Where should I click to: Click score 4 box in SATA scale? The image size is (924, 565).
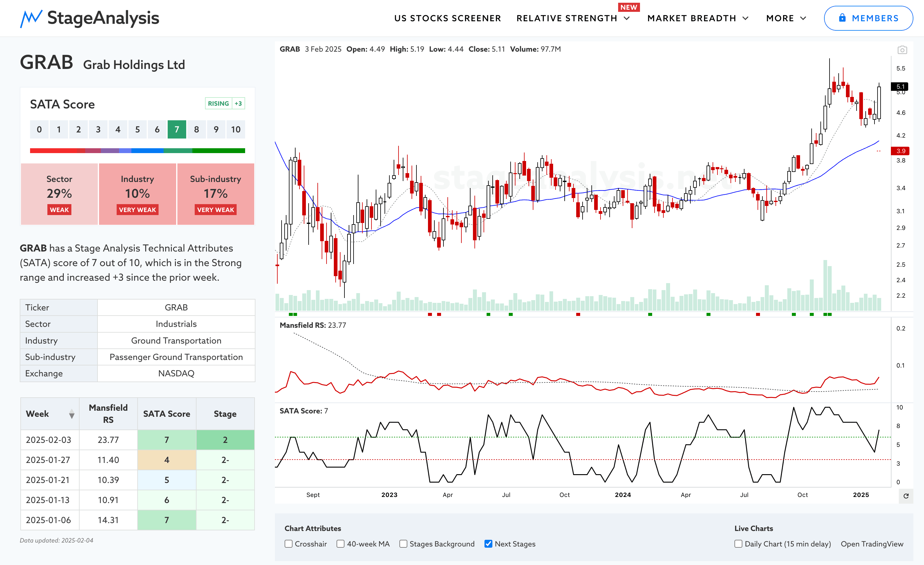tap(118, 129)
